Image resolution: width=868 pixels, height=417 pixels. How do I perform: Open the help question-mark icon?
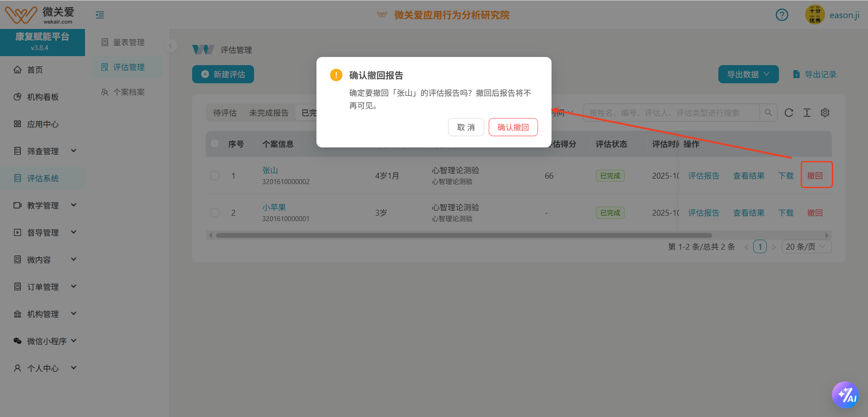pyautogui.click(x=782, y=14)
